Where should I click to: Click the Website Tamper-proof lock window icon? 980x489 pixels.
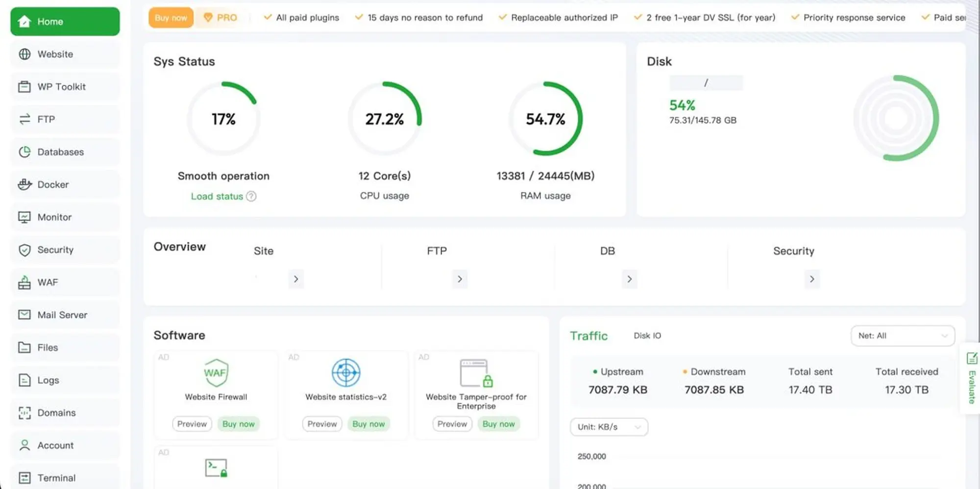click(x=476, y=373)
